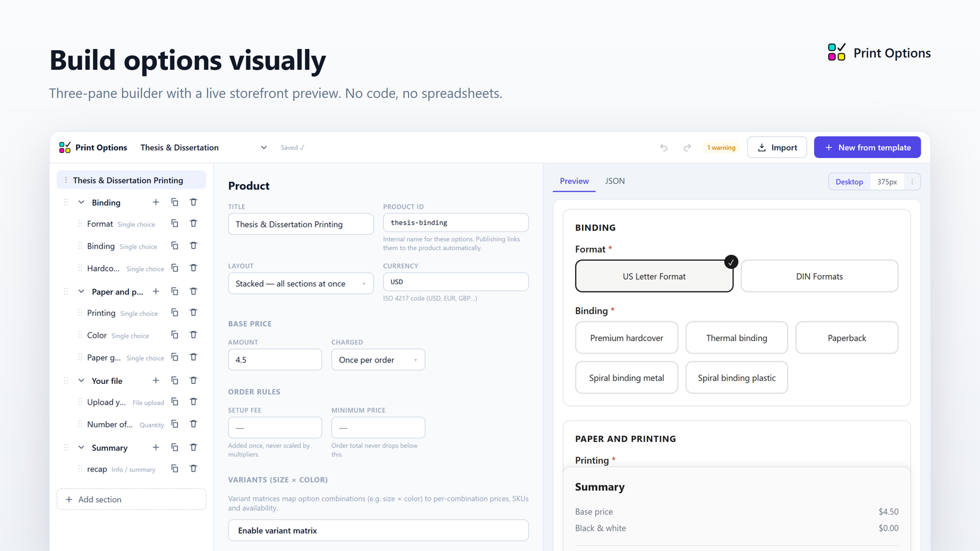980x551 pixels.
Task: Open the Thesis & Dissertation product dropdown
Action: [204, 148]
